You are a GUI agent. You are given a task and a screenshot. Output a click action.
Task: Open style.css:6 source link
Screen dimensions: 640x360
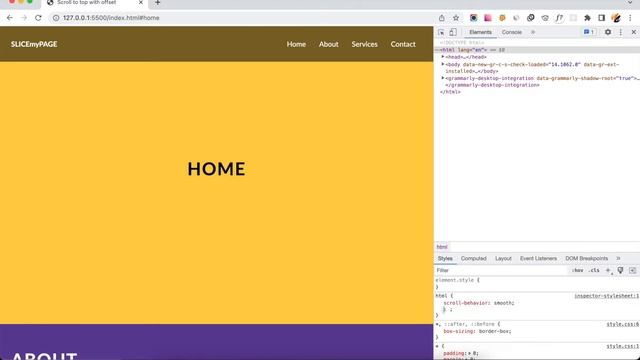(x=622, y=324)
